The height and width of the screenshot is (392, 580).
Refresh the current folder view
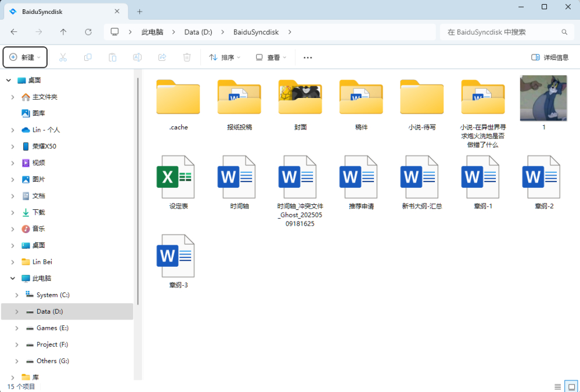point(88,32)
